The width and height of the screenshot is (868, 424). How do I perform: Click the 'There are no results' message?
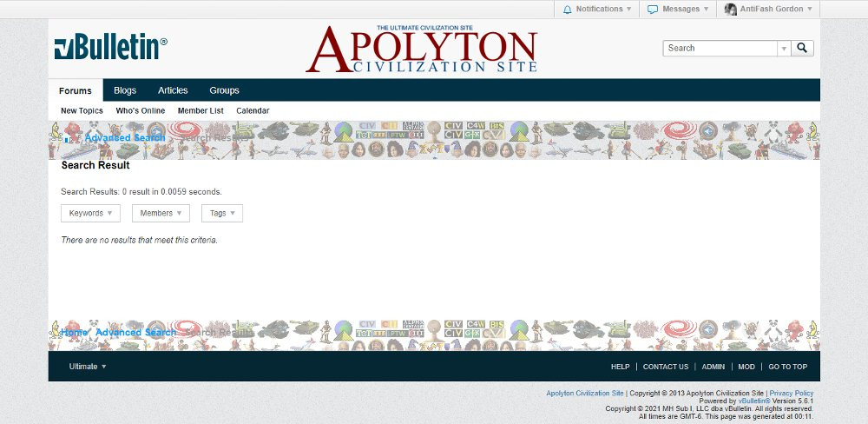point(140,241)
